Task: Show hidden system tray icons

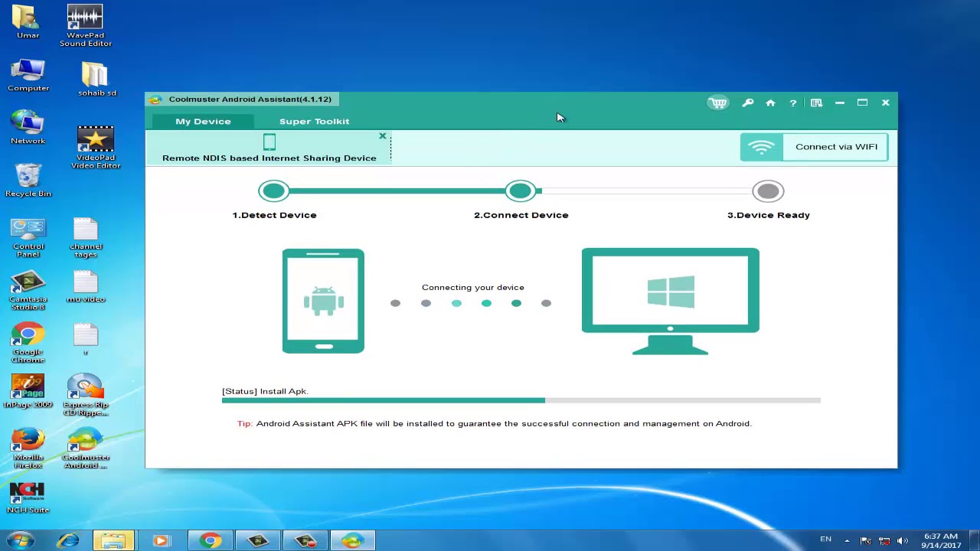Action: click(x=847, y=540)
